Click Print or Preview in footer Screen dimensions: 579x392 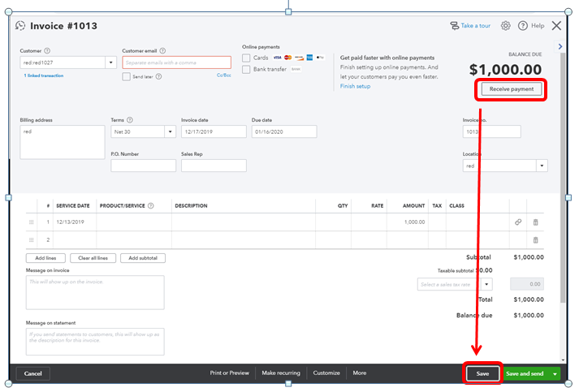coord(229,373)
